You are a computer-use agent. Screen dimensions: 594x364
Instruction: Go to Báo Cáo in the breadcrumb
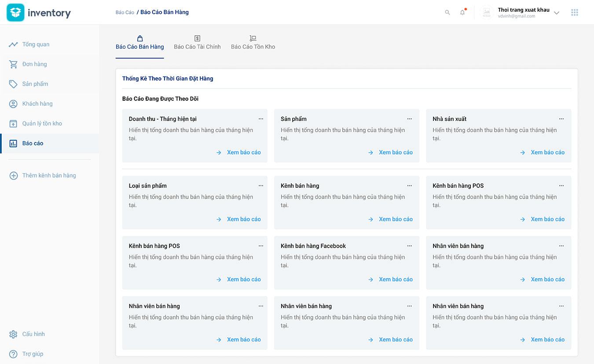(125, 12)
